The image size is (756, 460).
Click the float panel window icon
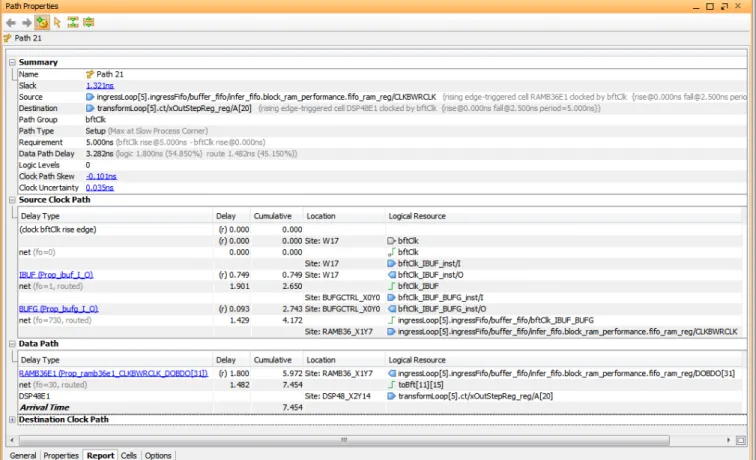click(724, 6)
